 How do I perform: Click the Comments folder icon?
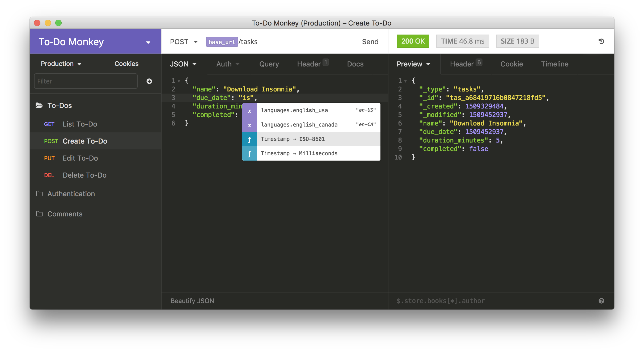pos(39,214)
